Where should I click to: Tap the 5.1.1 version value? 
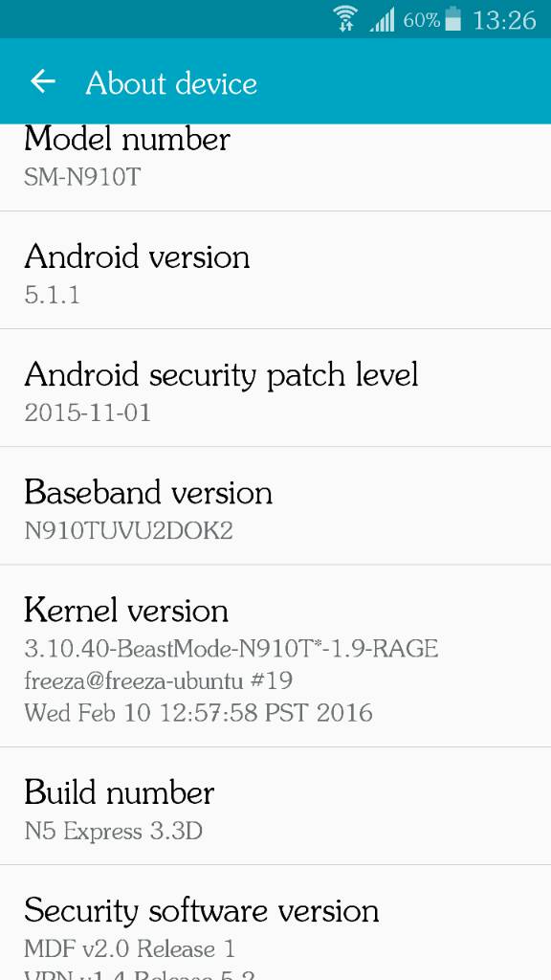tap(52, 295)
